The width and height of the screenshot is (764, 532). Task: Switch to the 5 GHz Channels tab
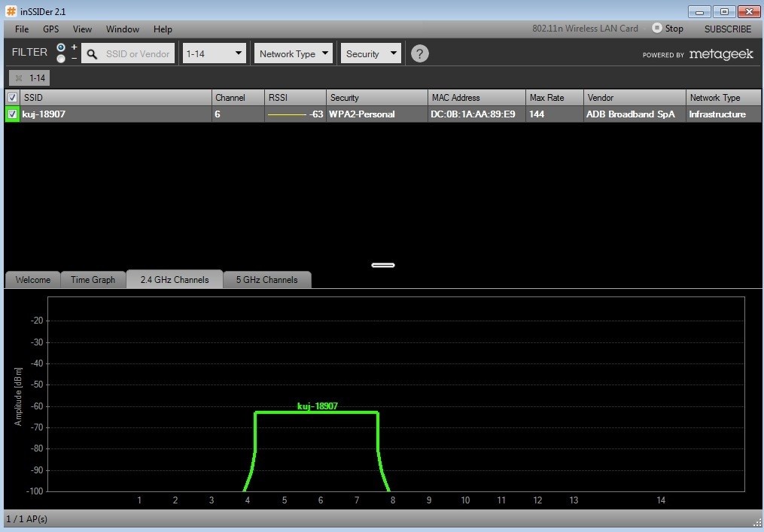click(267, 280)
